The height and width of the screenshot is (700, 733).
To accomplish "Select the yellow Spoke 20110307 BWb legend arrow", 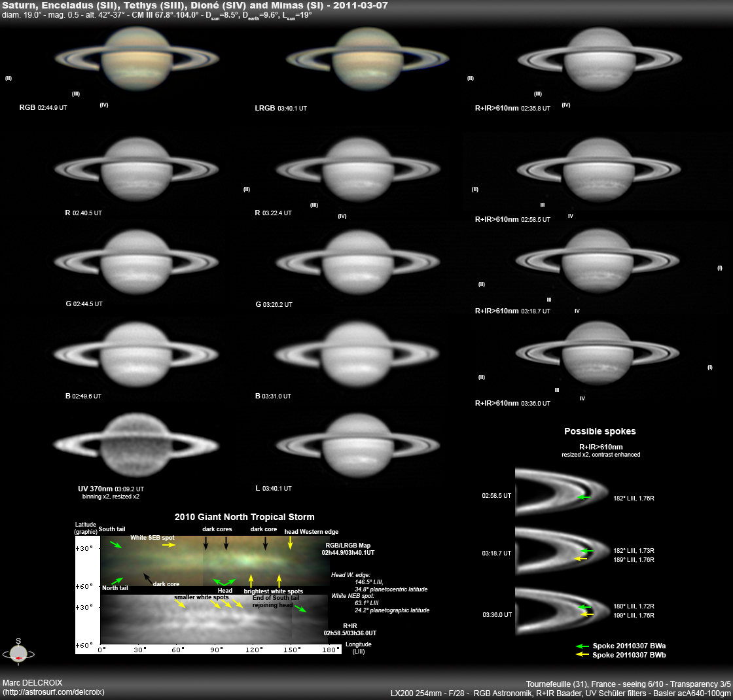I will tap(584, 654).
